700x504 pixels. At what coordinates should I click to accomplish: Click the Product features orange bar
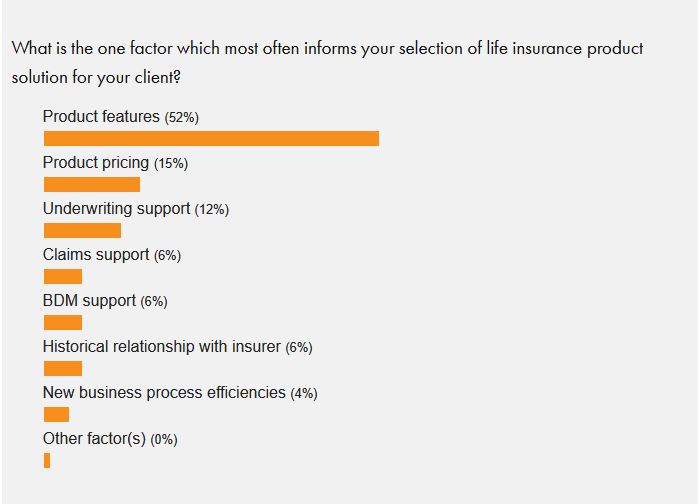[x=211, y=138]
